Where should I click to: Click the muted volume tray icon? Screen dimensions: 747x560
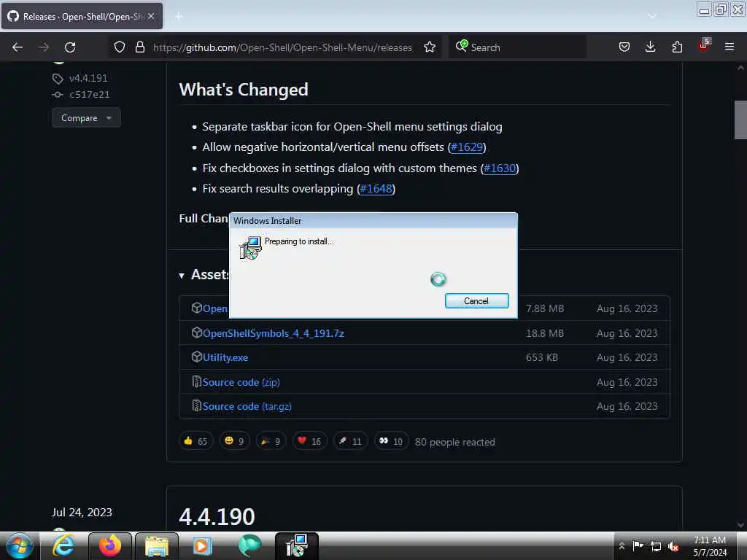pyautogui.click(x=673, y=547)
